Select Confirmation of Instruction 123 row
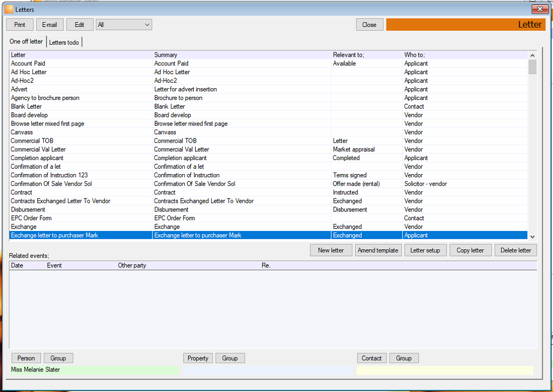 (268, 175)
